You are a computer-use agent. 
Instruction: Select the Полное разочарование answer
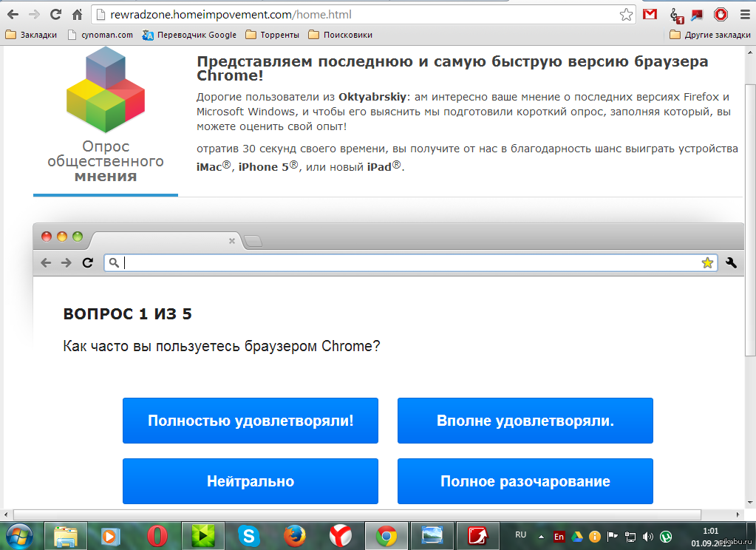coord(525,481)
